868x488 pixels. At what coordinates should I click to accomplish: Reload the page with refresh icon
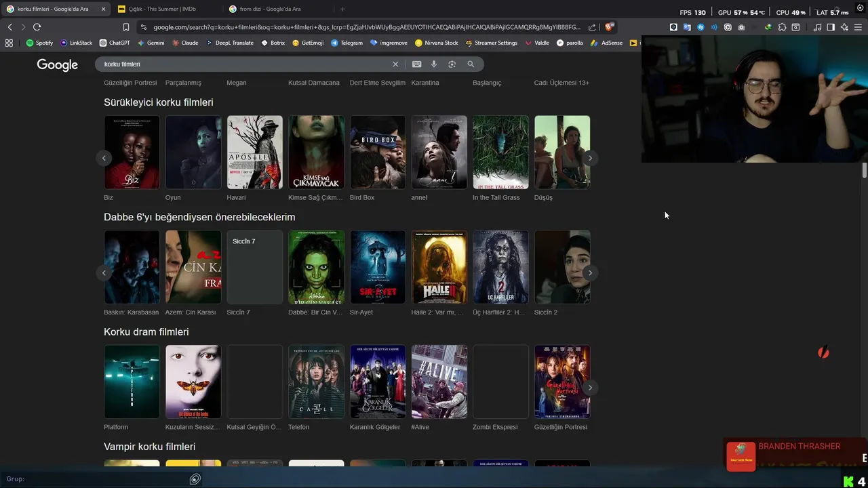pyautogui.click(x=37, y=27)
